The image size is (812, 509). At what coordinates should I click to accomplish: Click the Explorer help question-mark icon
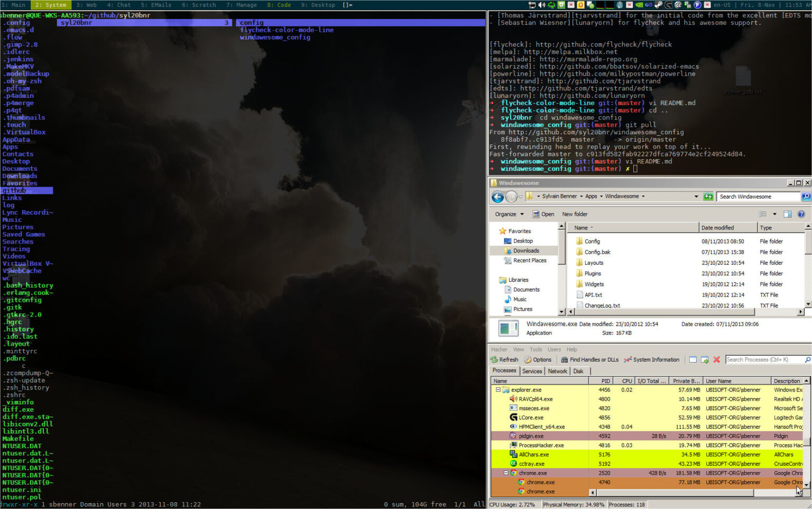801,214
